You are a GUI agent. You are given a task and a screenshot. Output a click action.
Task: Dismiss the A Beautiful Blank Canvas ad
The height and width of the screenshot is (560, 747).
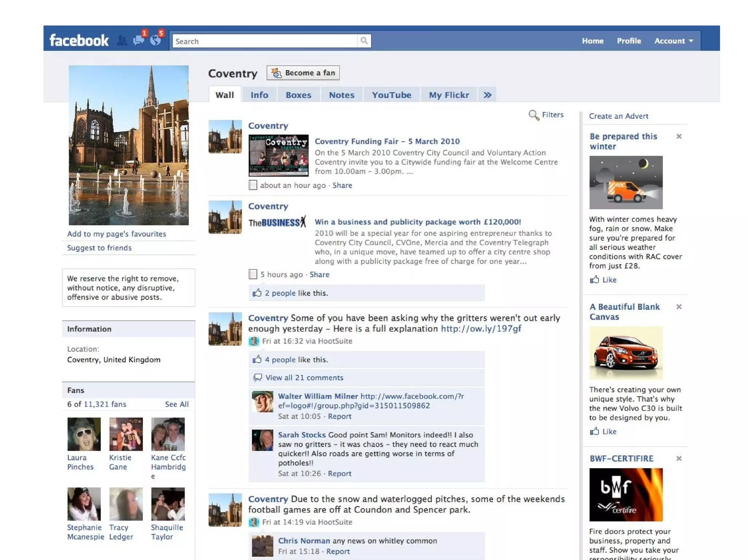[x=679, y=307]
